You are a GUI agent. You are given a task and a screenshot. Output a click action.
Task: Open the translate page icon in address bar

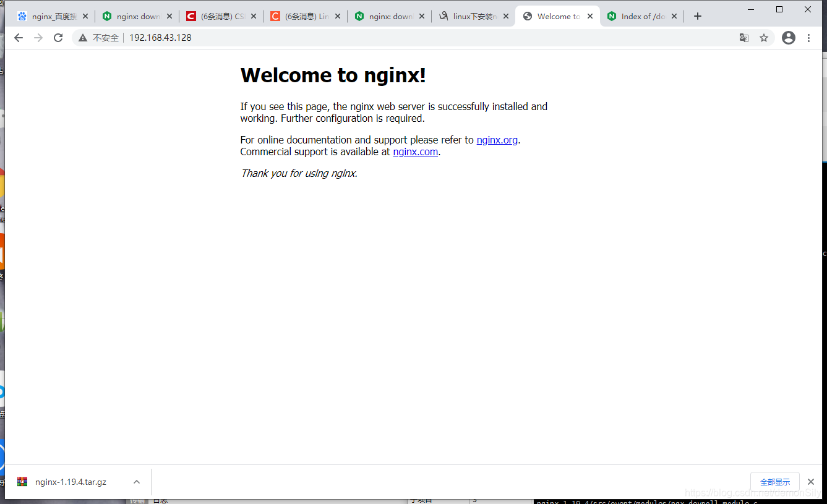pyautogui.click(x=744, y=38)
